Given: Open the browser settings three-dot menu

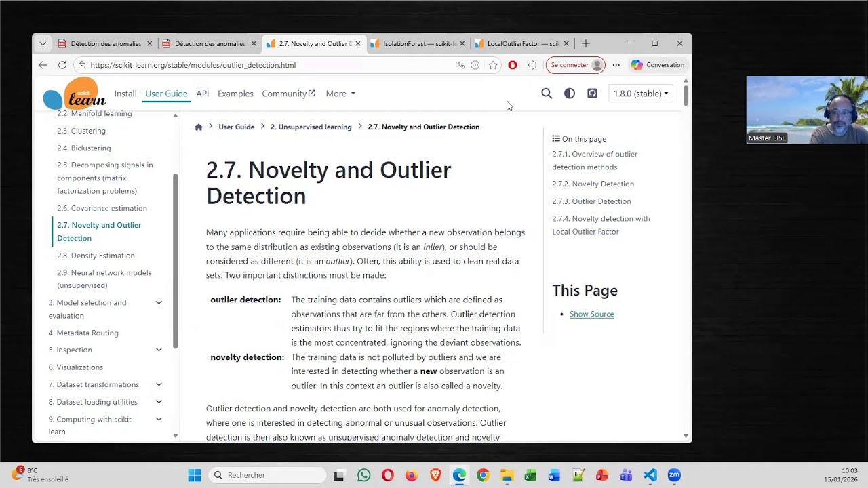Looking at the screenshot, I should (616, 65).
